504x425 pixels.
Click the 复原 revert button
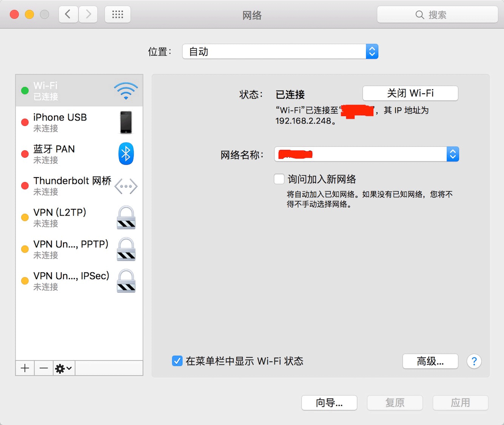[395, 403]
